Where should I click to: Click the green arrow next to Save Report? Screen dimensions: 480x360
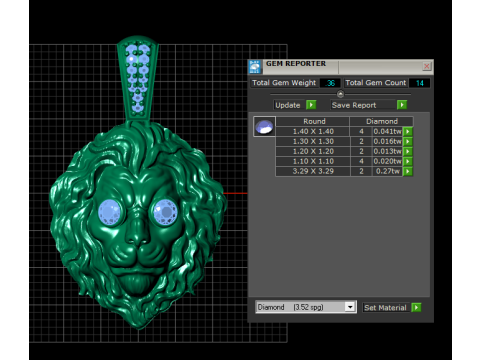(x=402, y=105)
